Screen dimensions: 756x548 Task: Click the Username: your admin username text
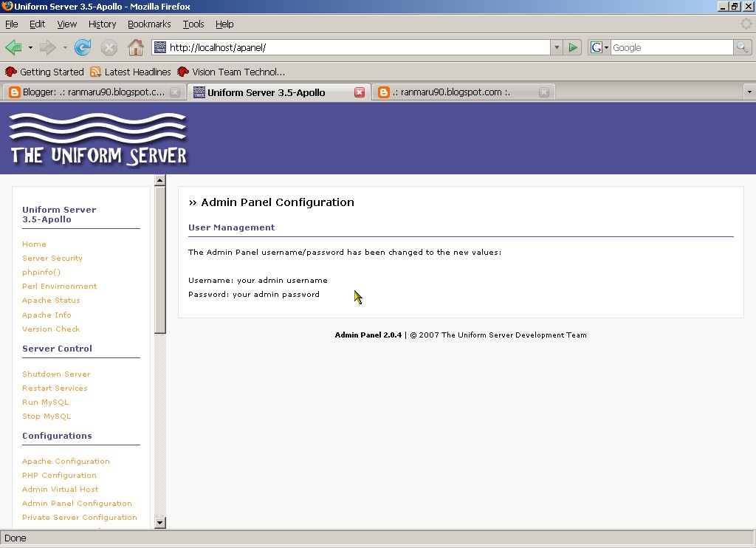[258, 280]
